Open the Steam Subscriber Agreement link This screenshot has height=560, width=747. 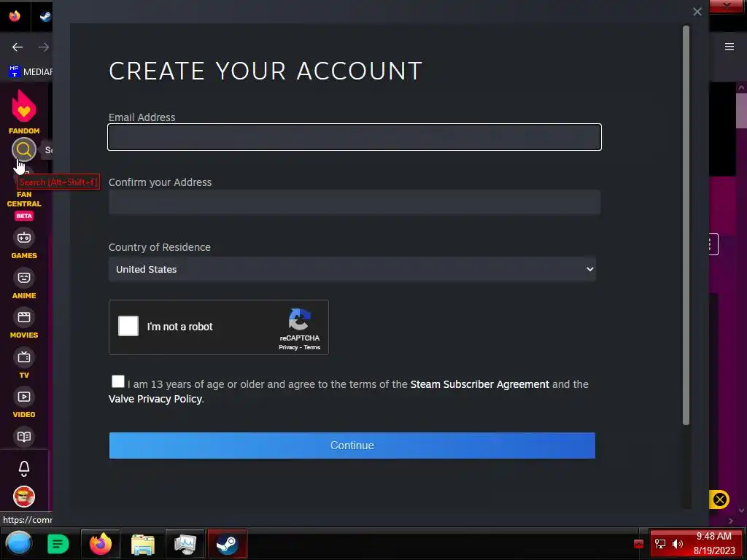coord(479,384)
